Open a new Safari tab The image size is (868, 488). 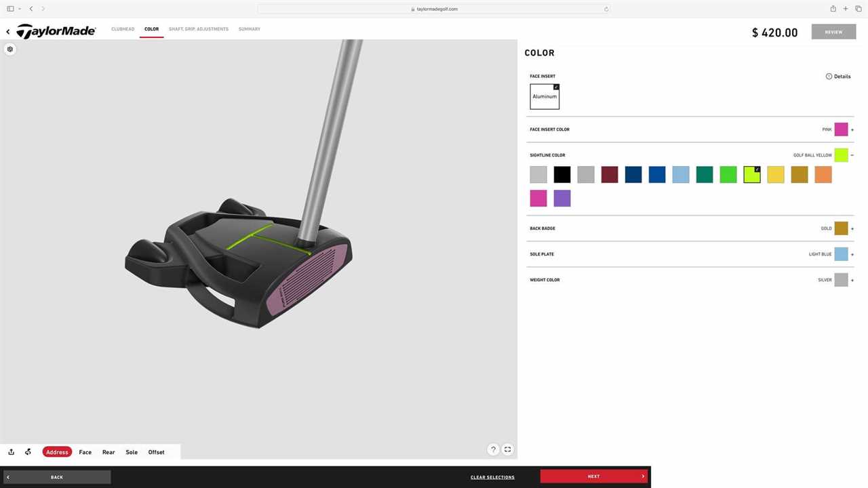[846, 9]
